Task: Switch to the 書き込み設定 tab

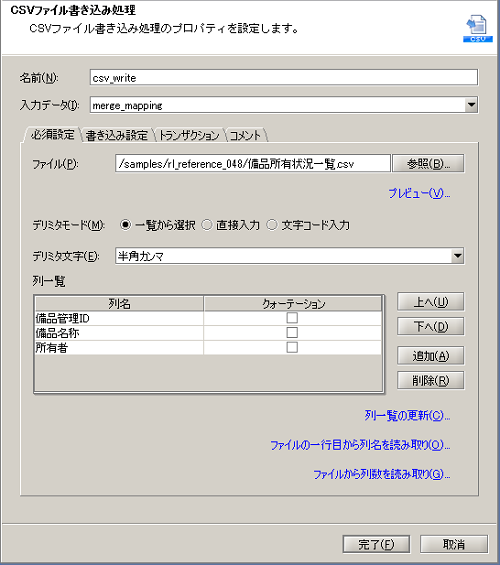Action: pos(117,135)
